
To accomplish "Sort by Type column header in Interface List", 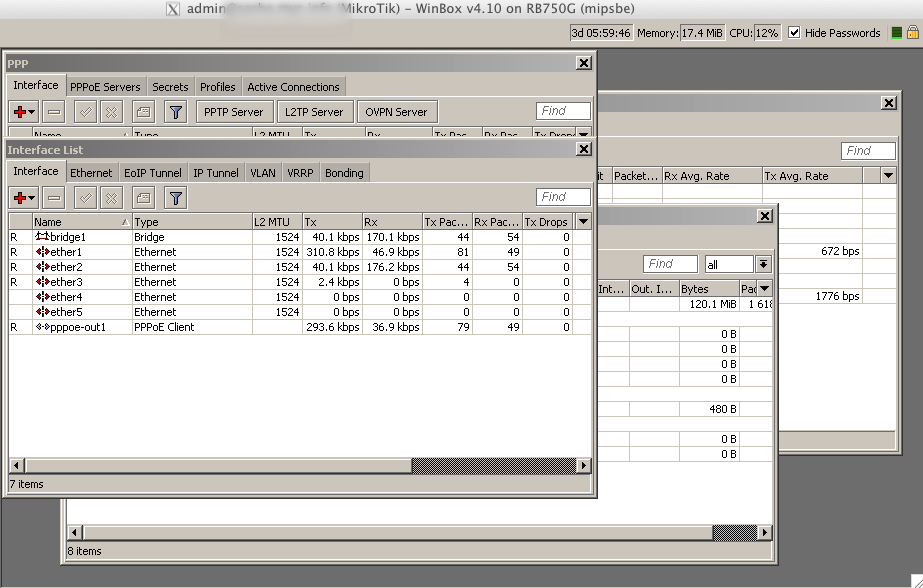I will click(x=192, y=222).
